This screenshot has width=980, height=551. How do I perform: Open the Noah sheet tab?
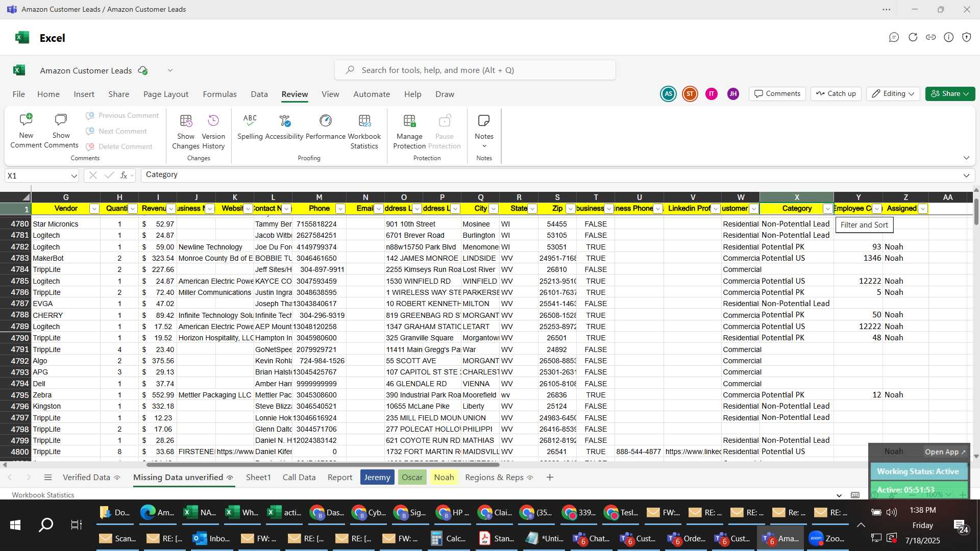pyautogui.click(x=444, y=478)
